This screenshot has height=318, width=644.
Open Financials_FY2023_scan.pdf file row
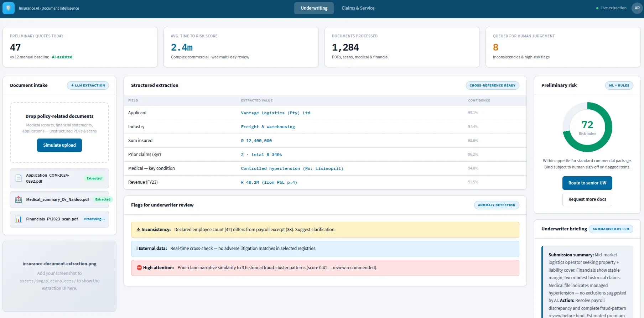point(59,219)
